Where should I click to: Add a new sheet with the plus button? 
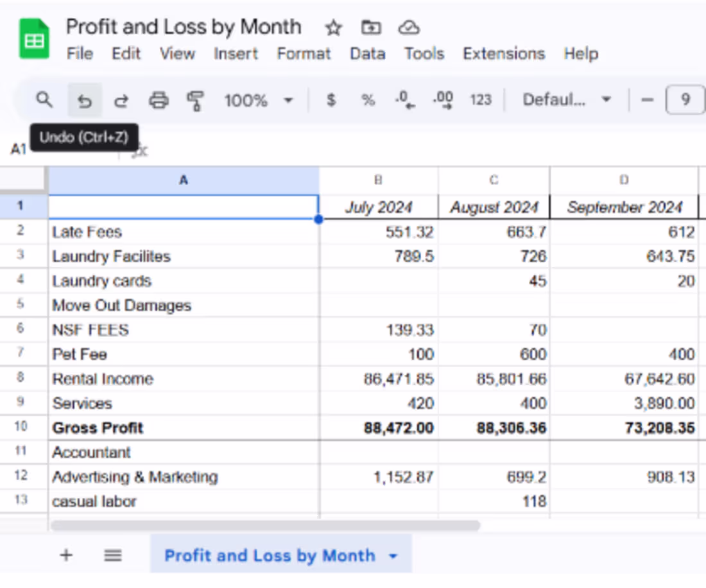(66, 555)
